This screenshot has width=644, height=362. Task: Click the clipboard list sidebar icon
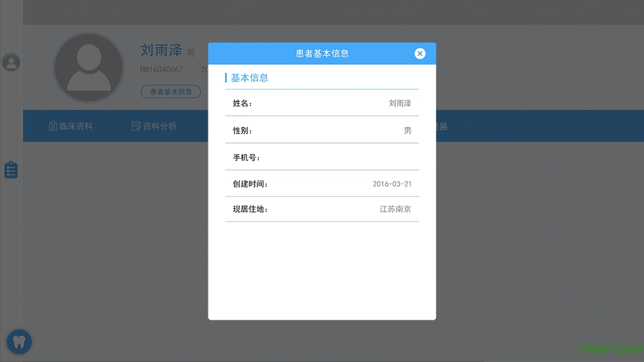tap(11, 170)
